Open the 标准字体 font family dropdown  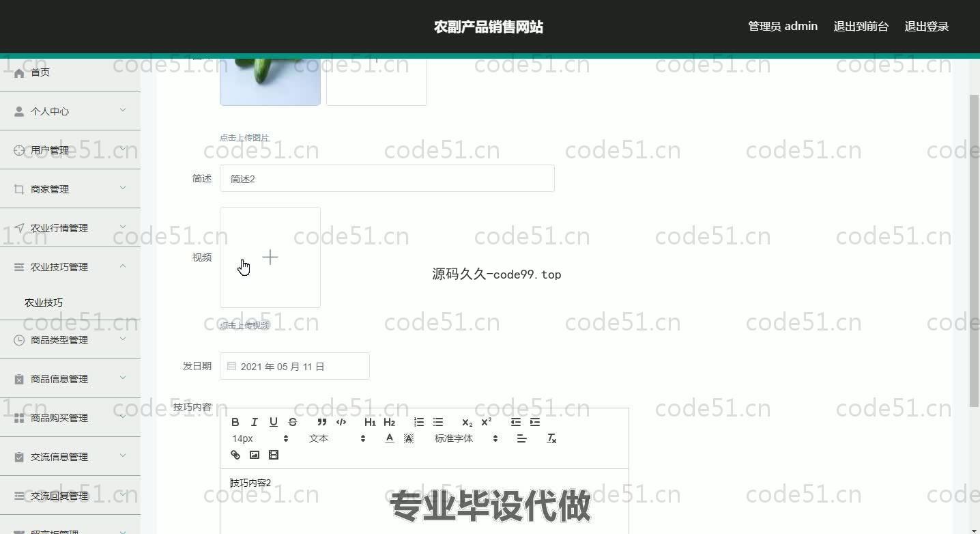tap(466, 438)
